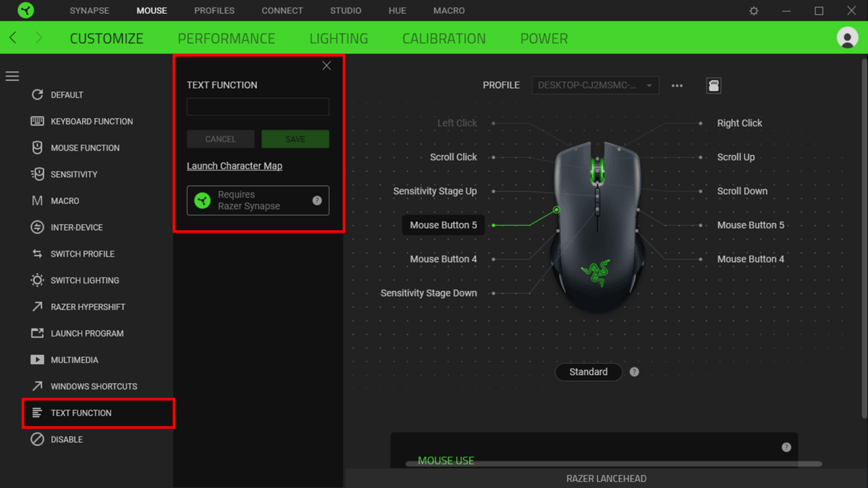Select the Text Function lines icon
This screenshot has height=488, width=868.
(x=37, y=413)
